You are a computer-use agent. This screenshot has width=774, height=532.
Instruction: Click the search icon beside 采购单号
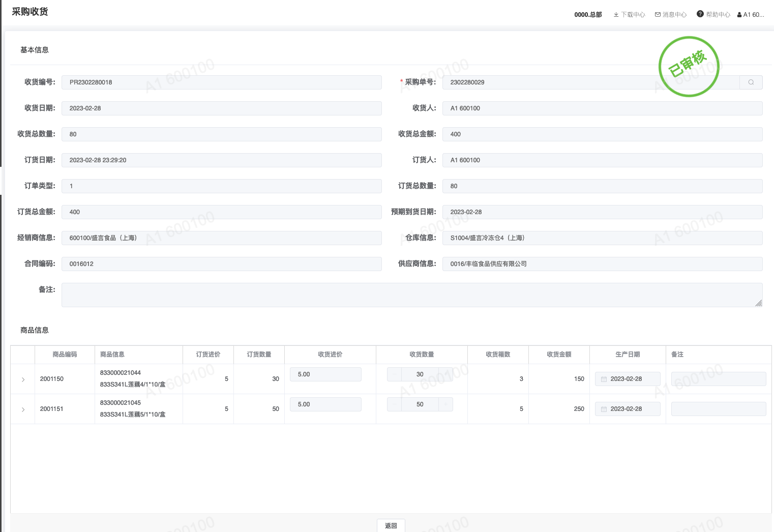[751, 82]
